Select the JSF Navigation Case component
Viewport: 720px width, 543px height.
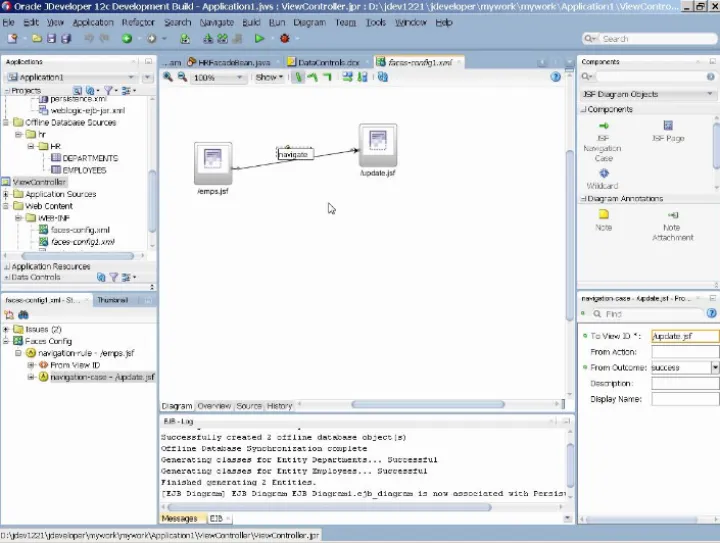click(x=603, y=126)
